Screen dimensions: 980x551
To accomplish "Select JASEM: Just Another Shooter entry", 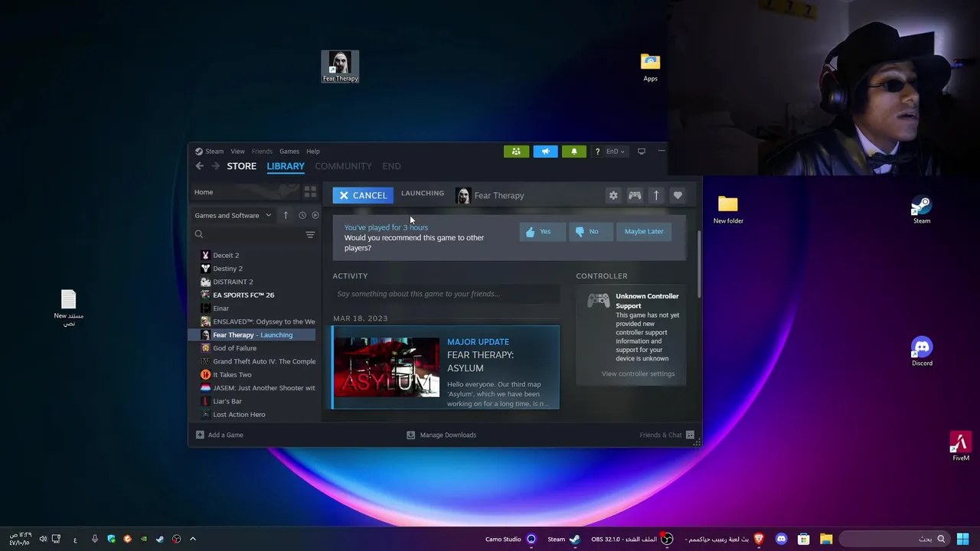I will click(x=259, y=388).
